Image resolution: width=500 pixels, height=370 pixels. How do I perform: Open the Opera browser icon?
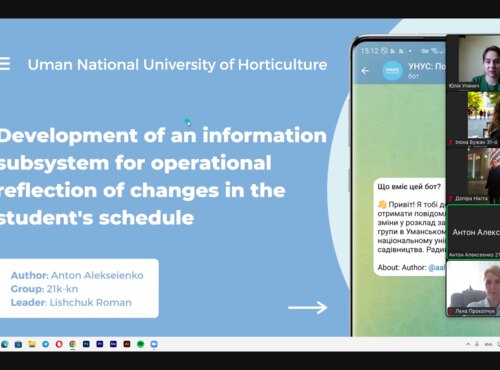(59, 344)
